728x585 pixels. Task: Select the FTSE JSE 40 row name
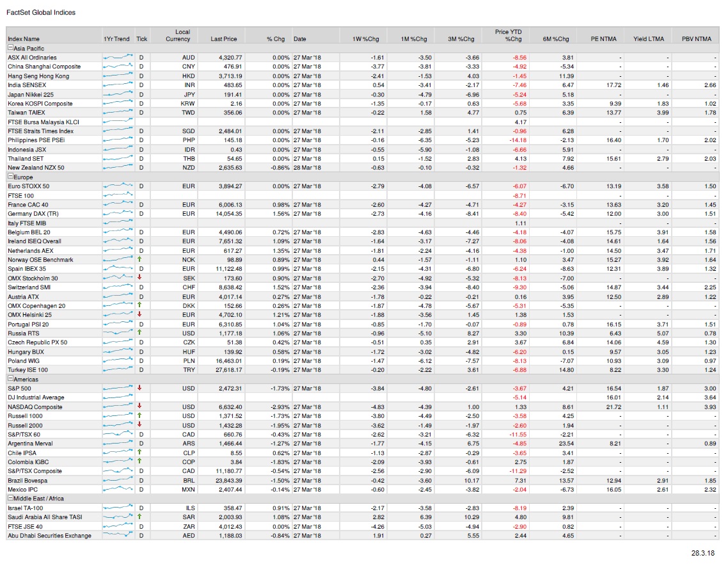25,527
